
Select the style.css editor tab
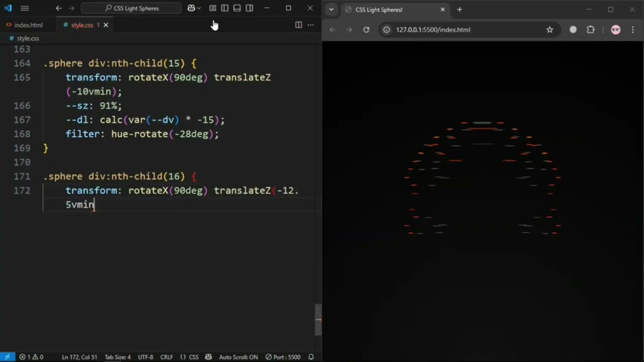(82, 25)
